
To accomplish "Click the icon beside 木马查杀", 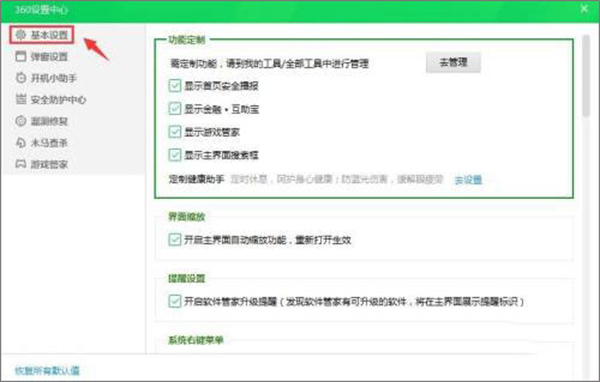I will point(21,142).
